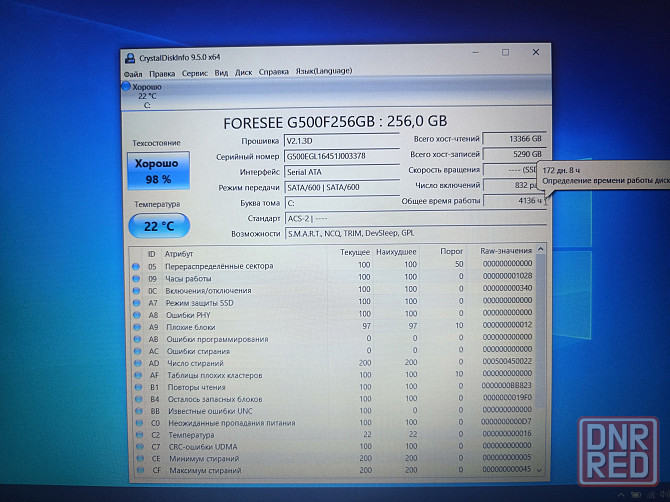
Task: Click status dot for Перераспределённые сектора
Action: (x=136, y=267)
